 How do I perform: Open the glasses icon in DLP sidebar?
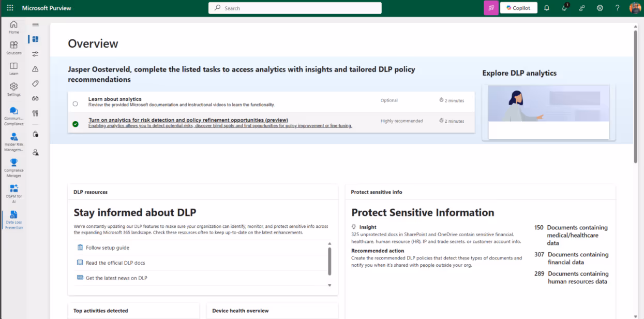[x=35, y=98]
